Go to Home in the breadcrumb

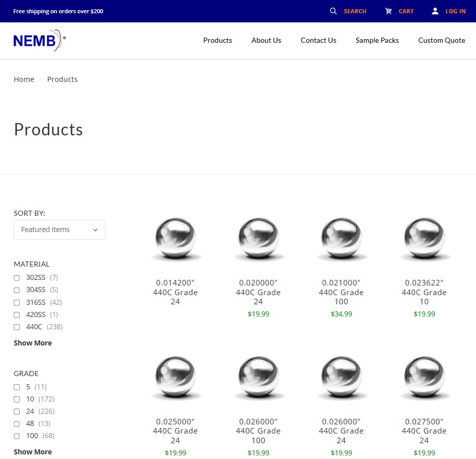tap(24, 79)
